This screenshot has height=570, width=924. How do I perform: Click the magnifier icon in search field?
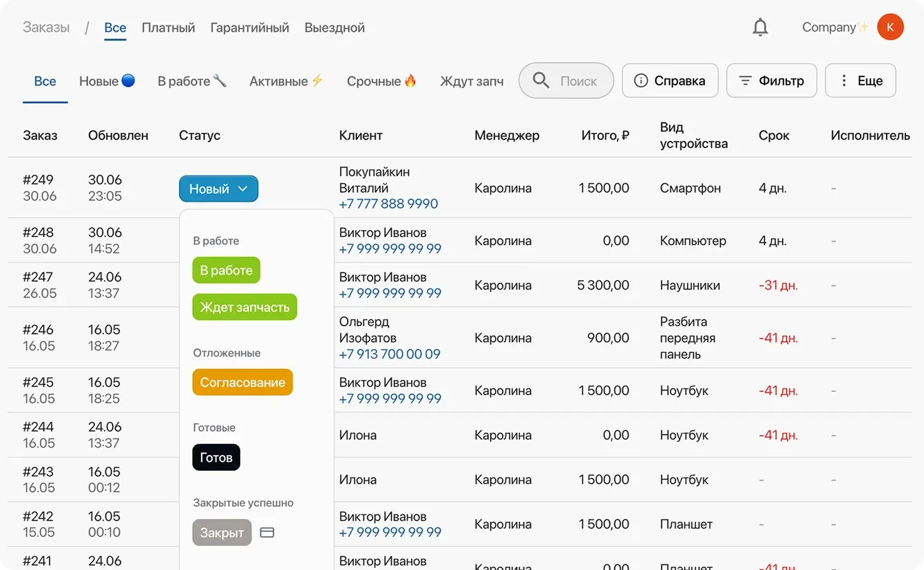tap(541, 81)
